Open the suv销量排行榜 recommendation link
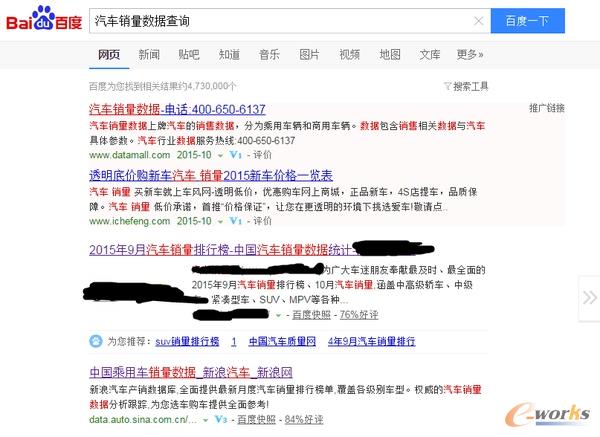This screenshot has height=437, width=600. [x=187, y=341]
